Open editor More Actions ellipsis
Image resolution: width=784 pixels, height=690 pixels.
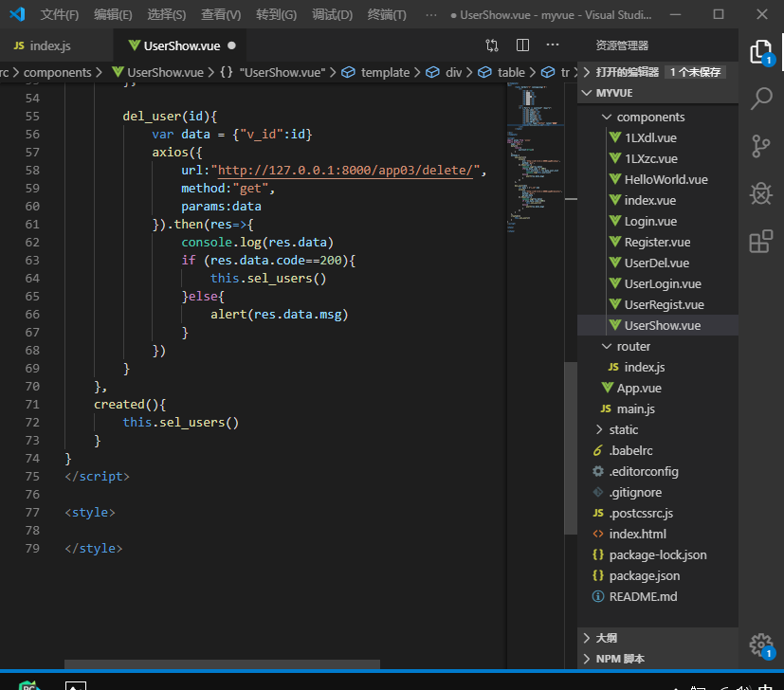553,45
